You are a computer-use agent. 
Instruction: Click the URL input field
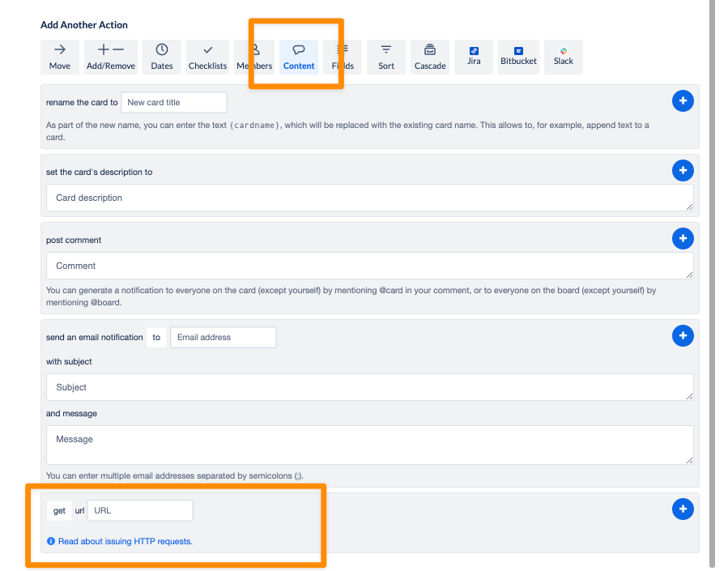coord(140,510)
